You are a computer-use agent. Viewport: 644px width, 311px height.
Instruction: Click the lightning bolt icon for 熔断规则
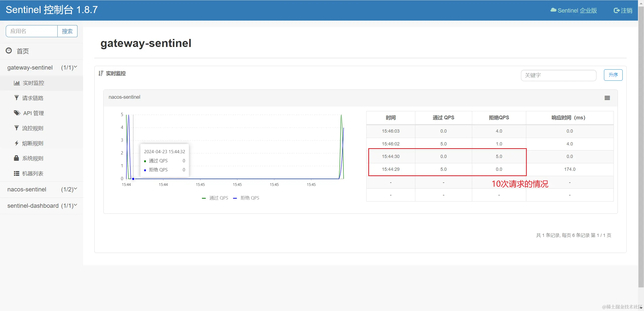pyautogui.click(x=17, y=143)
